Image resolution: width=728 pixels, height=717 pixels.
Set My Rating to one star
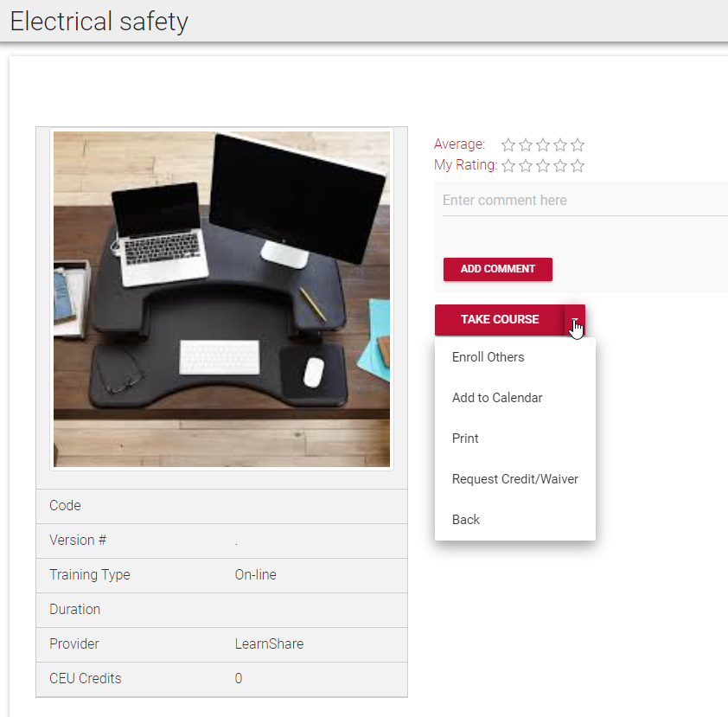[508, 166]
